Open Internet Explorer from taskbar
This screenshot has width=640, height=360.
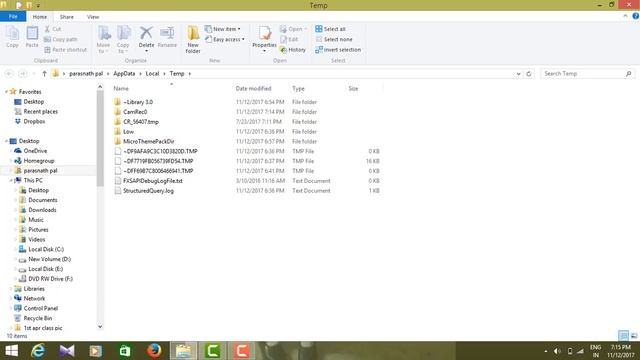click(38, 351)
